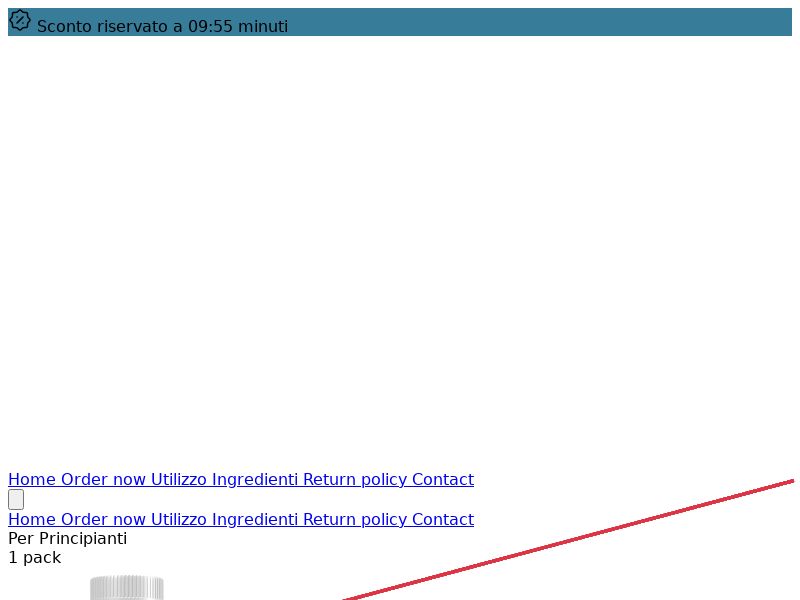Click Contact in the upper navigation row
Screen dimensions: 800x600
pyautogui.click(x=443, y=480)
